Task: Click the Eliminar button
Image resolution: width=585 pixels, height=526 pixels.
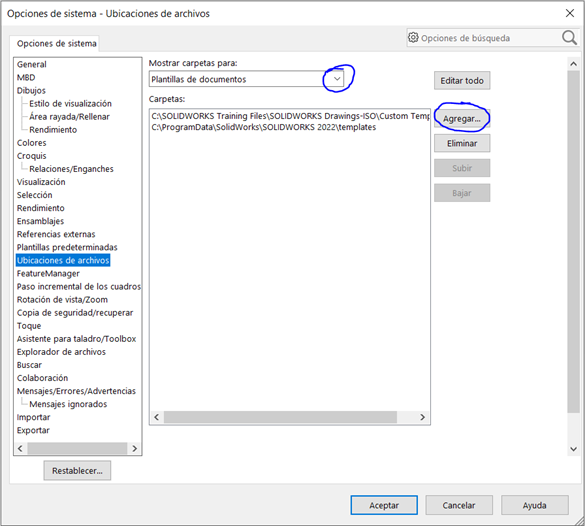Action: tap(462, 143)
